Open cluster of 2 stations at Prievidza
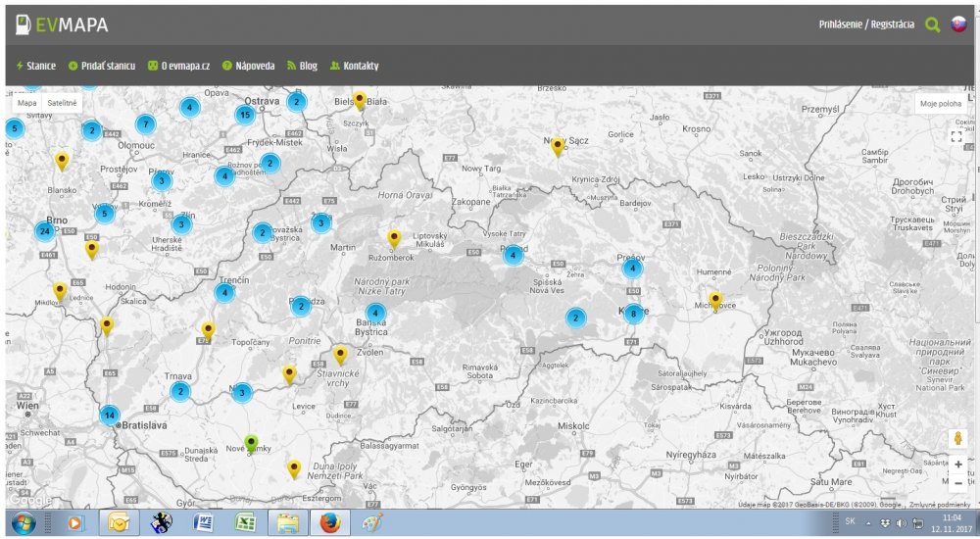Screen dimensions: 980x539 (x=301, y=306)
